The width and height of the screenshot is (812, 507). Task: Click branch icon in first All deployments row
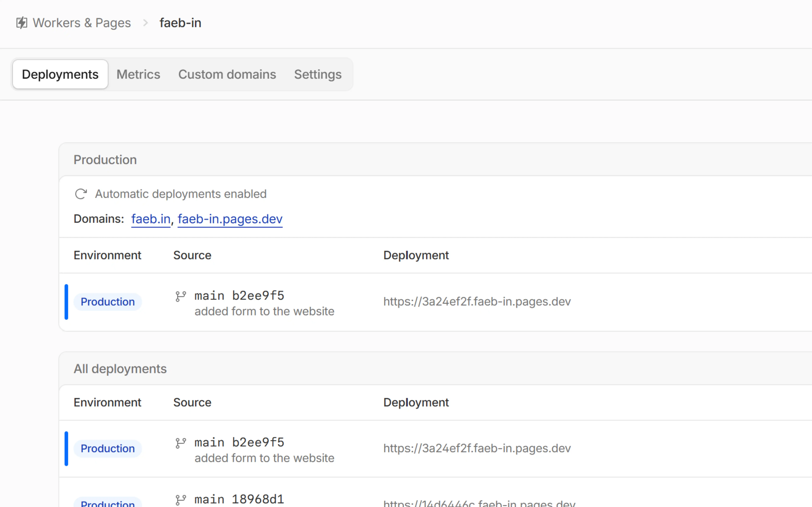[181, 443]
